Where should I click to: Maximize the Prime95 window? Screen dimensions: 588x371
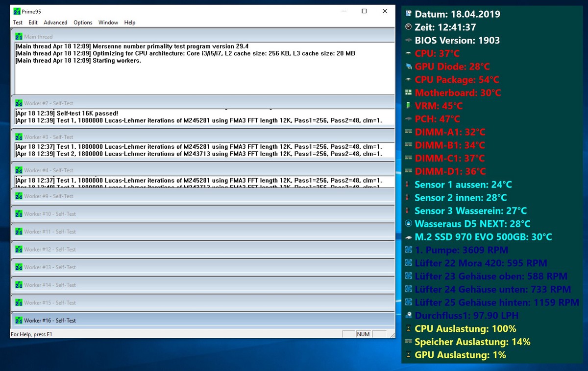click(x=364, y=11)
